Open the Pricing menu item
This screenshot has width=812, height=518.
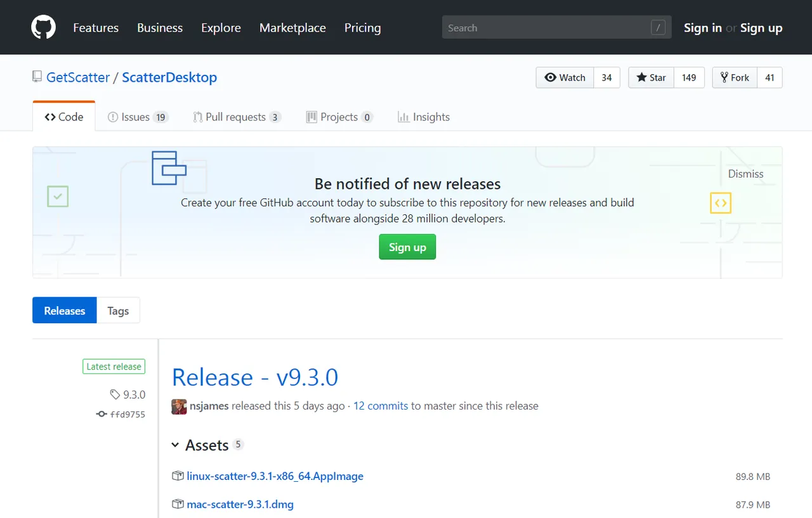363,28
